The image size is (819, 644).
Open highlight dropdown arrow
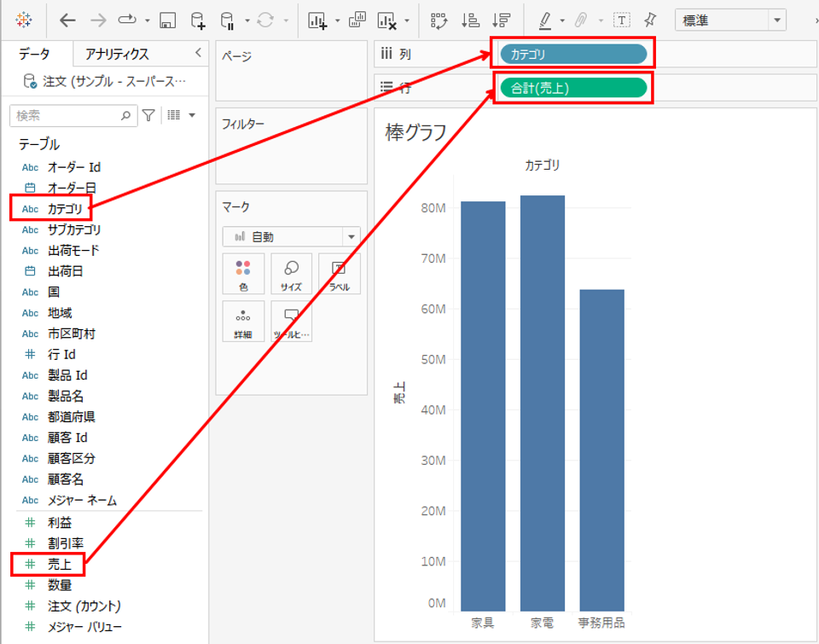[562, 20]
